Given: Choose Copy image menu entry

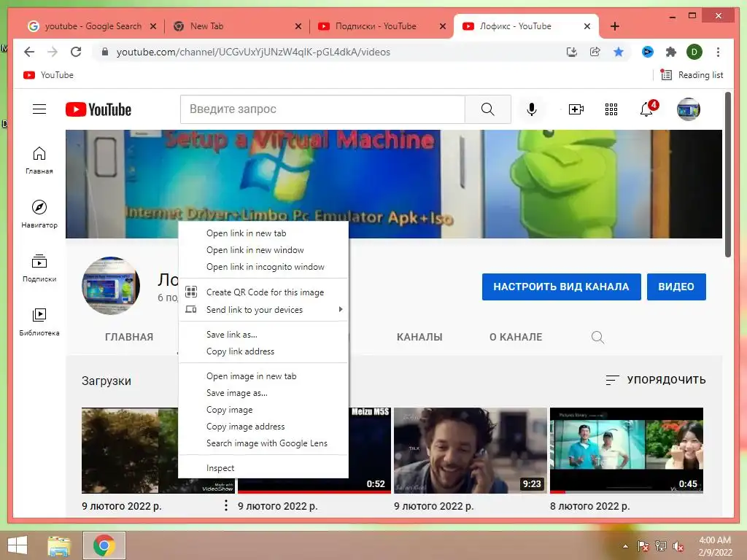Looking at the screenshot, I should 263,410.
